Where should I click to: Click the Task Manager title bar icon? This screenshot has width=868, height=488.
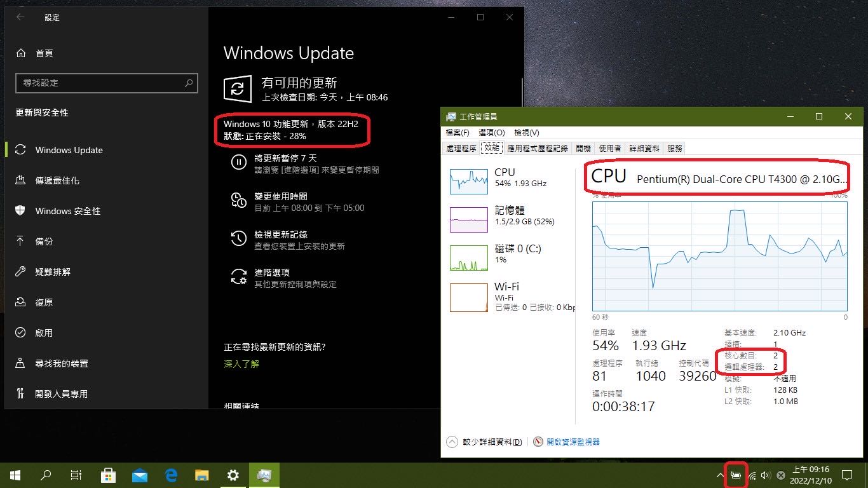coord(451,116)
